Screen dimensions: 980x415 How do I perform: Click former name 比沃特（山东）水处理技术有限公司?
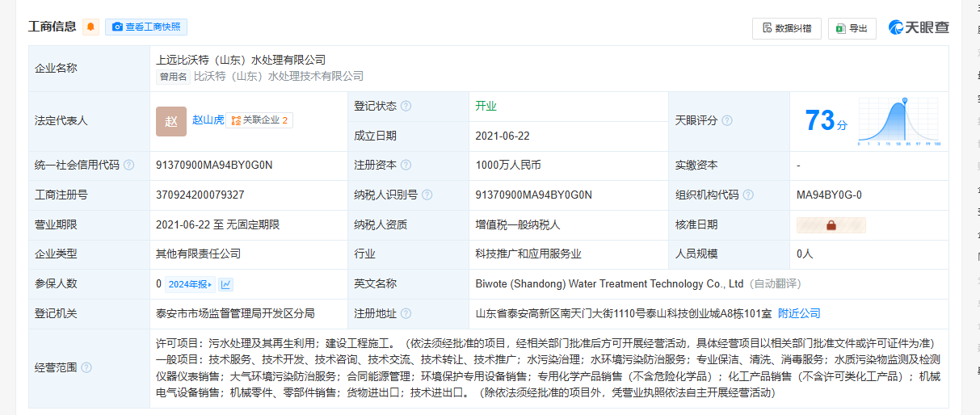click(279, 76)
